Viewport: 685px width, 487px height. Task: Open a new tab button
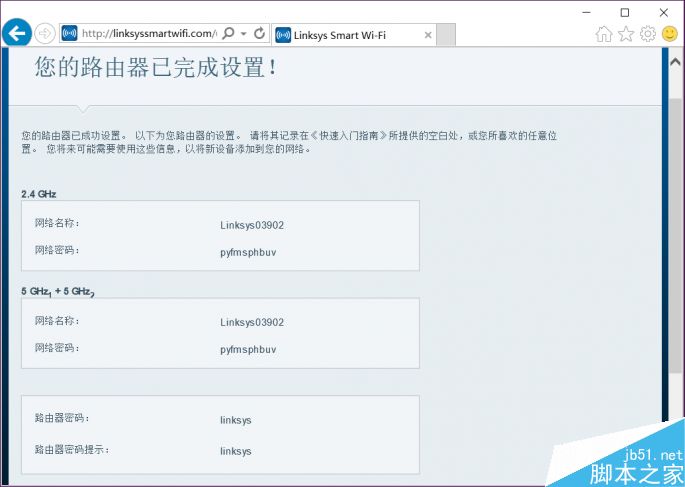446,35
